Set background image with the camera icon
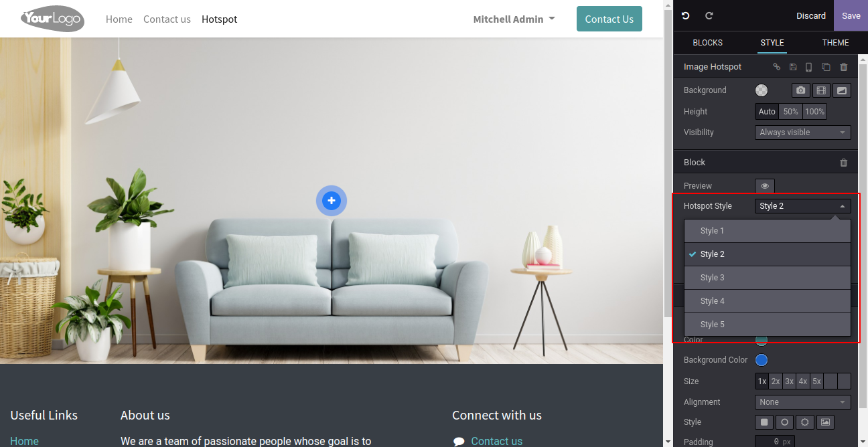This screenshot has width=868, height=447. point(801,90)
